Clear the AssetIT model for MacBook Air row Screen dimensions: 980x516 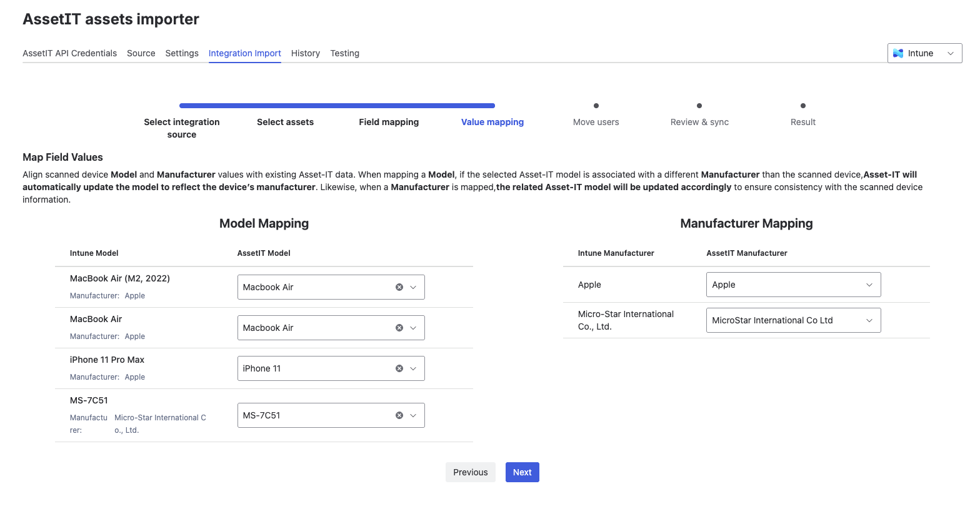[399, 328]
